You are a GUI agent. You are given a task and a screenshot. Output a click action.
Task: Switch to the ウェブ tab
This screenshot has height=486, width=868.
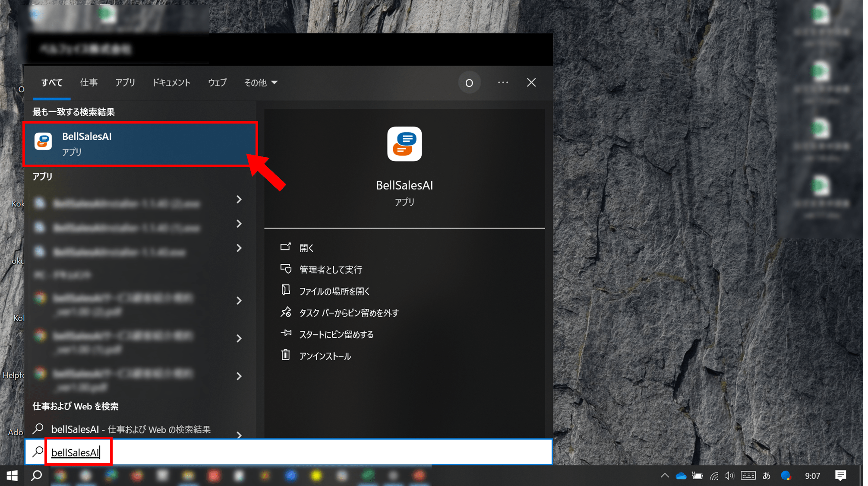(217, 83)
